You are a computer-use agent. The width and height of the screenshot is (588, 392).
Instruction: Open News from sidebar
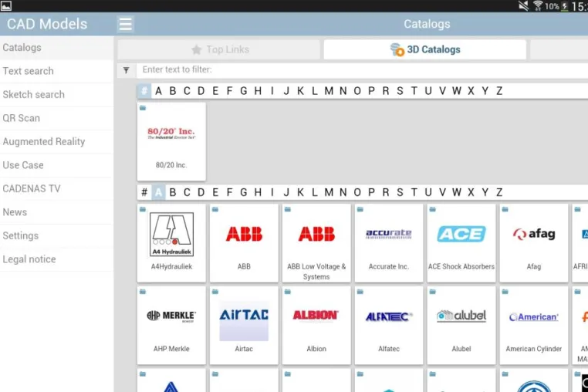(56, 212)
